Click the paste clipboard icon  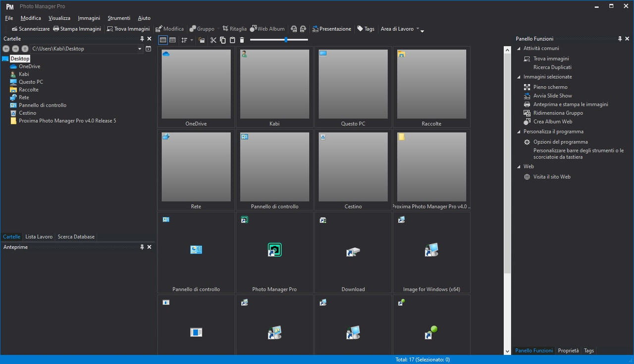(x=232, y=40)
